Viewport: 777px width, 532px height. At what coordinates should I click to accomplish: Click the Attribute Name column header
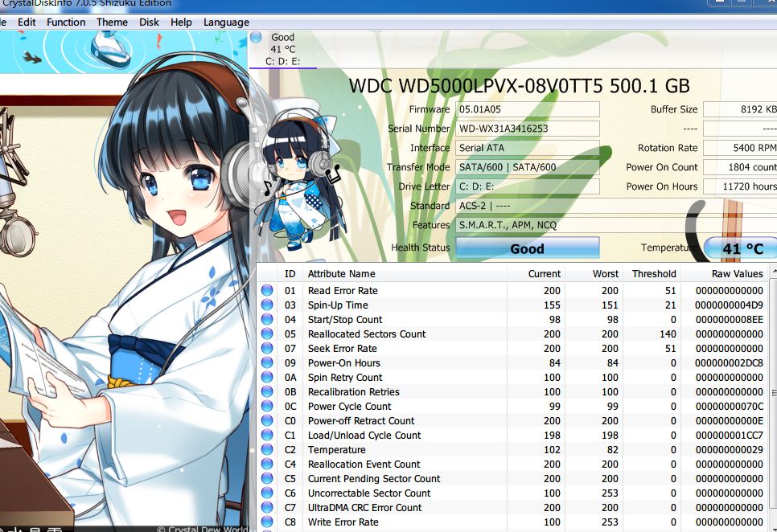pos(405,274)
